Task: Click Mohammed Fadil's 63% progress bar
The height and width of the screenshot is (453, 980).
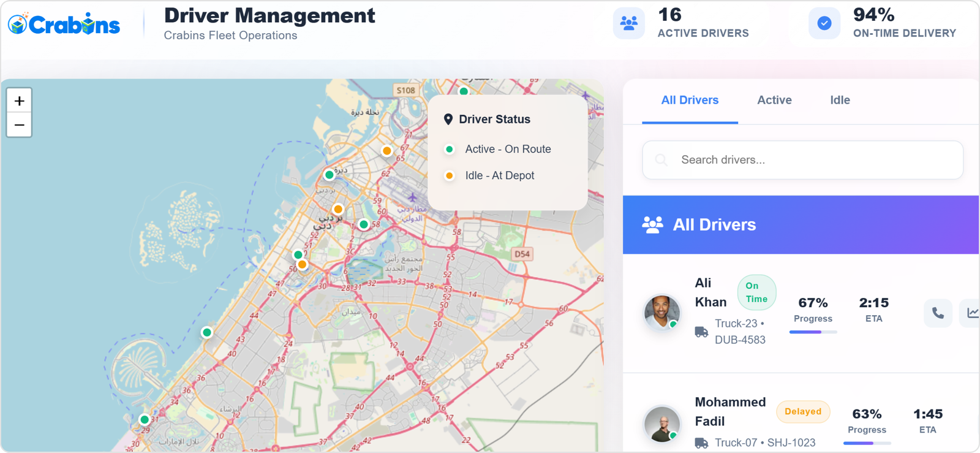Action: 867,443
